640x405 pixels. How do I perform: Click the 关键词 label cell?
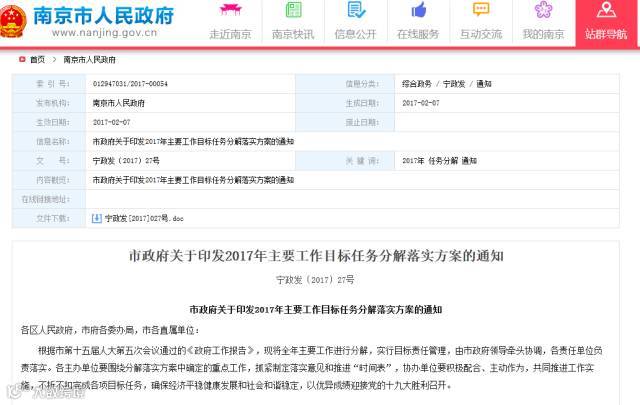tap(345, 160)
